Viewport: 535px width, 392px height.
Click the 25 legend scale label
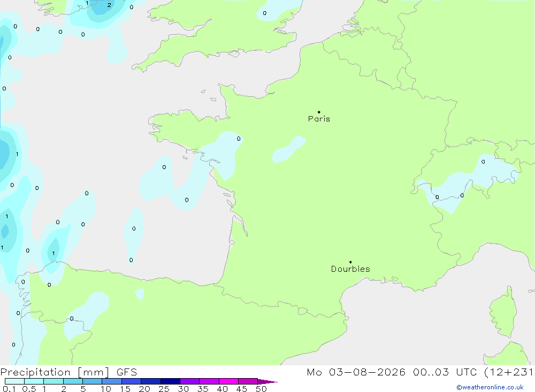164,389
